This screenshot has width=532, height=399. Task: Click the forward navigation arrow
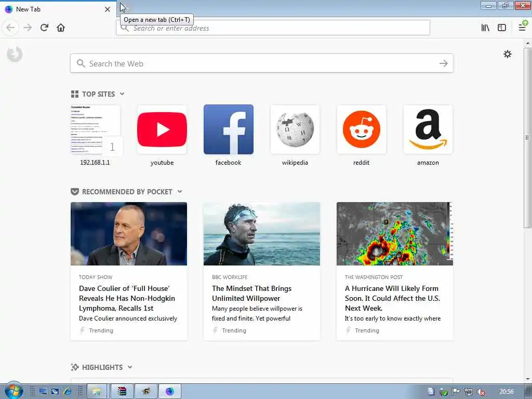point(28,28)
